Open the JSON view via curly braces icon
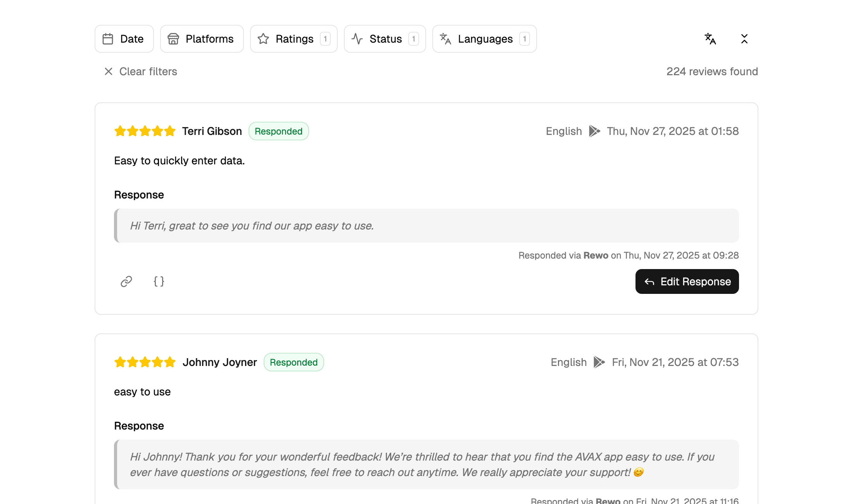Screen dimensions: 853x504 (159, 281)
